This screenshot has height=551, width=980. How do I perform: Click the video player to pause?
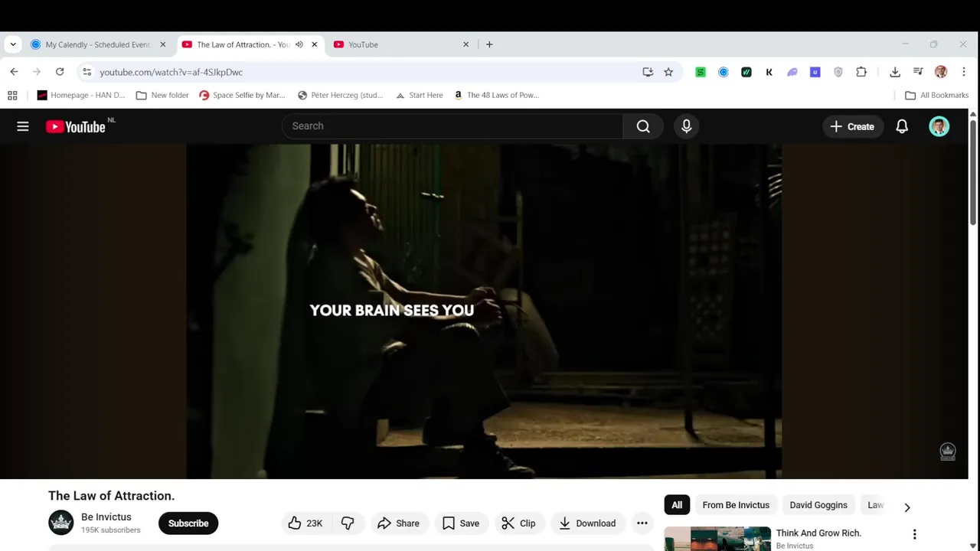pyautogui.click(x=484, y=311)
